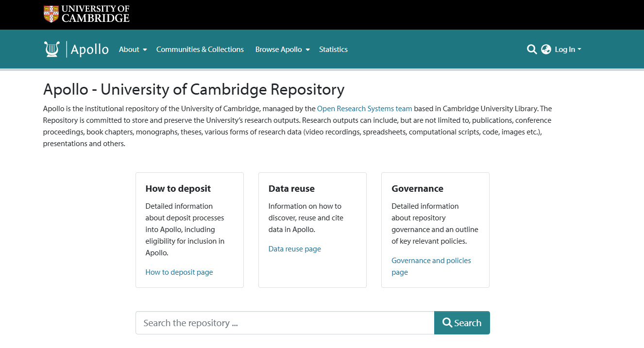Viewport: 644px width, 348px height.
Task: Focus the Search the repository input field
Action: point(285,323)
